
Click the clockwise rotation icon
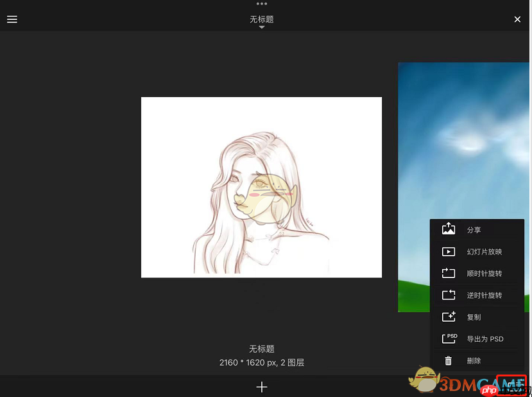[449, 273]
